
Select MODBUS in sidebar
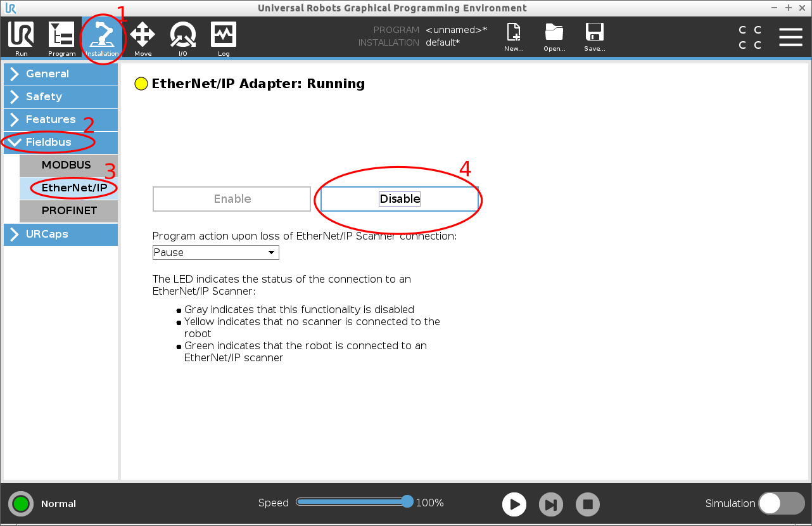tap(68, 165)
